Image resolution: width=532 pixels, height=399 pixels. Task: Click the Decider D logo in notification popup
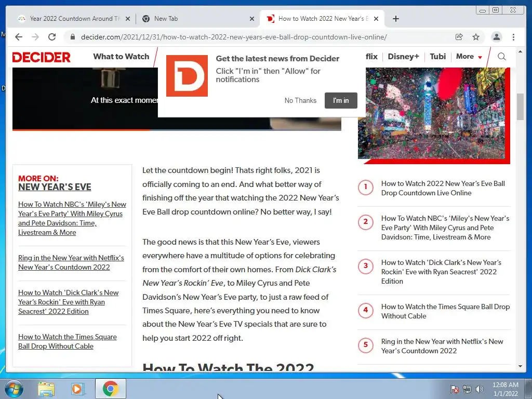click(x=187, y=76)
